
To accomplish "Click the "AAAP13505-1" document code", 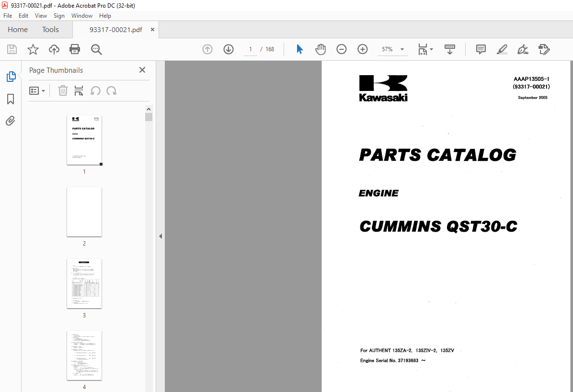I will pyautogui.click(x=531, y=79).
